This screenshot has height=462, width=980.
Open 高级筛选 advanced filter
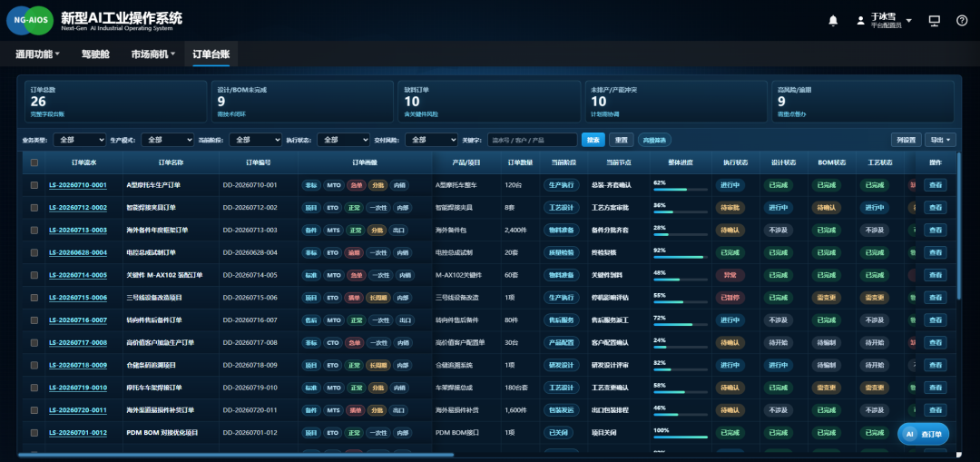[x=655, y=140]
